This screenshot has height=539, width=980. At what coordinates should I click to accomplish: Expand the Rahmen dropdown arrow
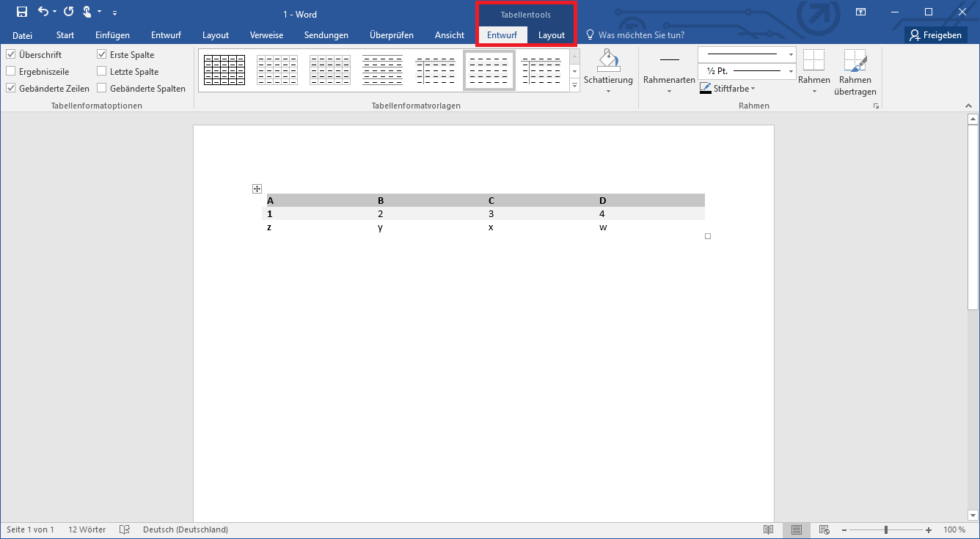[x=814, y=92]
